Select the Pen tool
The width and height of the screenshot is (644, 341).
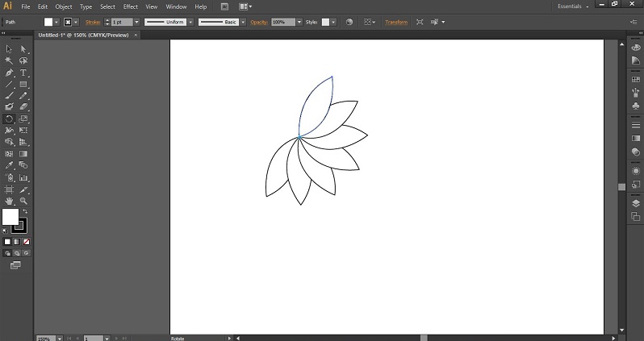coord(9,73)
